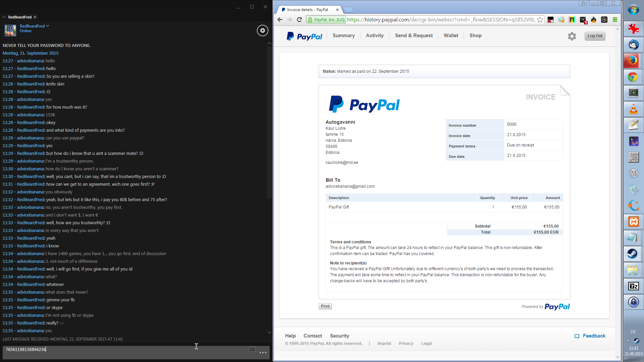Expand system tray hidden icons arrow
The height and width of the screenshot is (362, 644).
click(628, 341)
